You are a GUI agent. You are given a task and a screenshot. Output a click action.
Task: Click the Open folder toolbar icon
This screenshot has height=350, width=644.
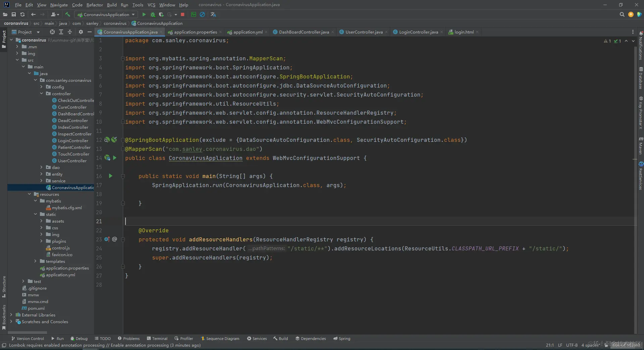click(5, 14)
